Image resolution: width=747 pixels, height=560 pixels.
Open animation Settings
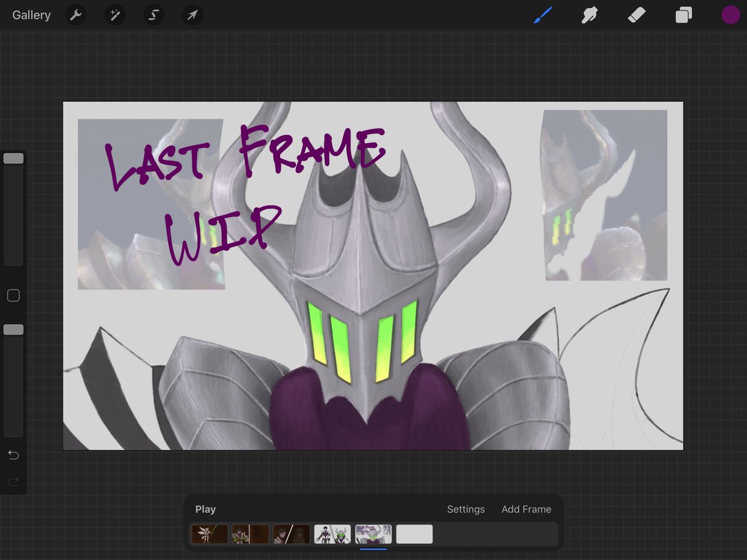click(x=466, y=509)
